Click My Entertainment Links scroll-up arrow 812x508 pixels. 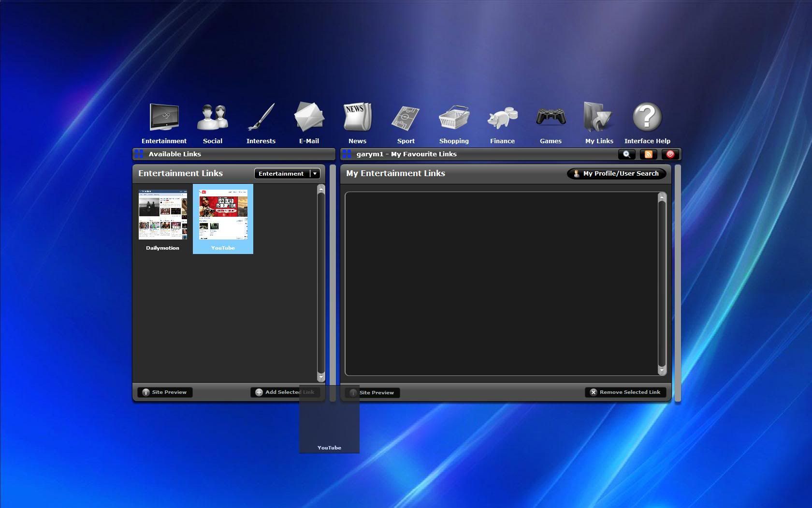pos(662,196)
